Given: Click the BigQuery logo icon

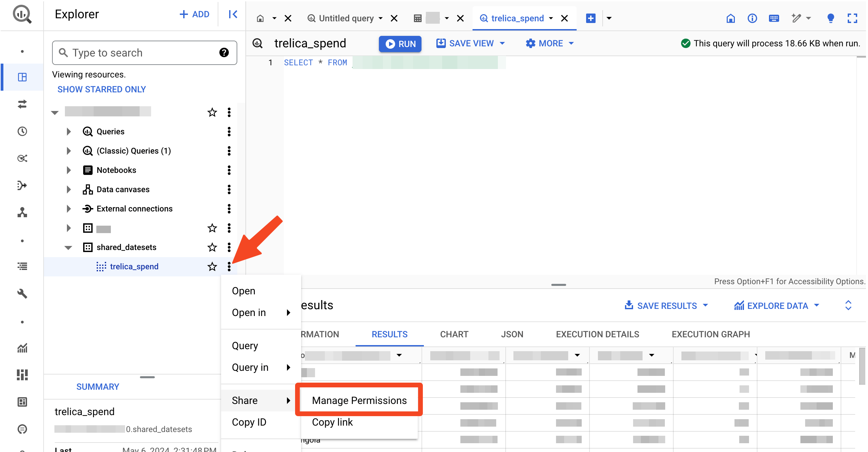Looking at the screenshot, I should (x=22, y=15).
